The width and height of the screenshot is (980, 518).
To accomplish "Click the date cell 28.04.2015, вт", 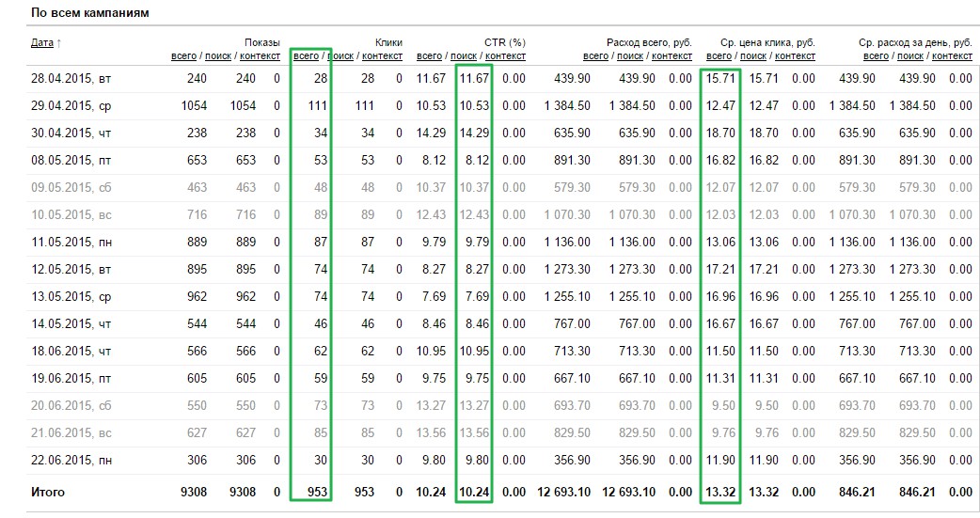I will click(71, 79).
